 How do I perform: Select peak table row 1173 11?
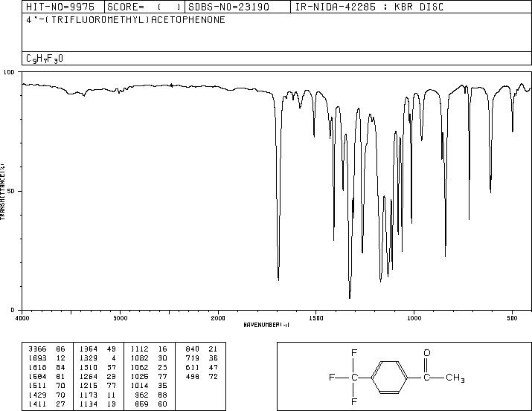pyautogui.click(x=98, y=395)
